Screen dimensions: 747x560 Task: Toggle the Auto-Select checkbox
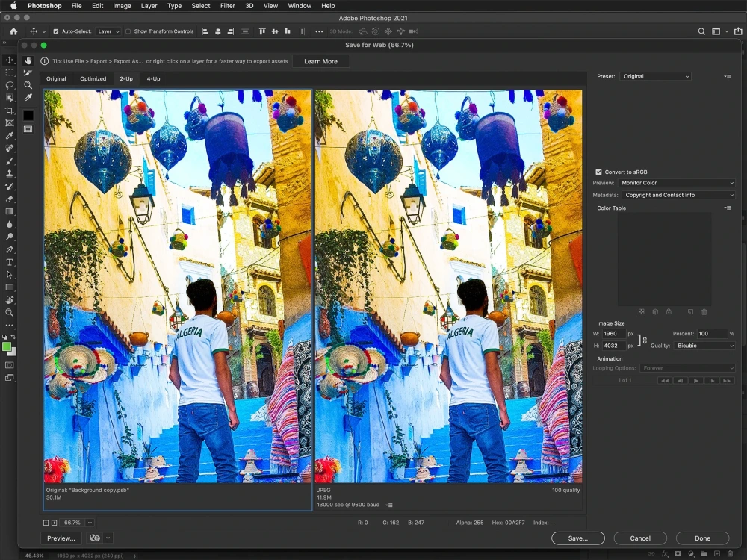click(x=56, y=31)
